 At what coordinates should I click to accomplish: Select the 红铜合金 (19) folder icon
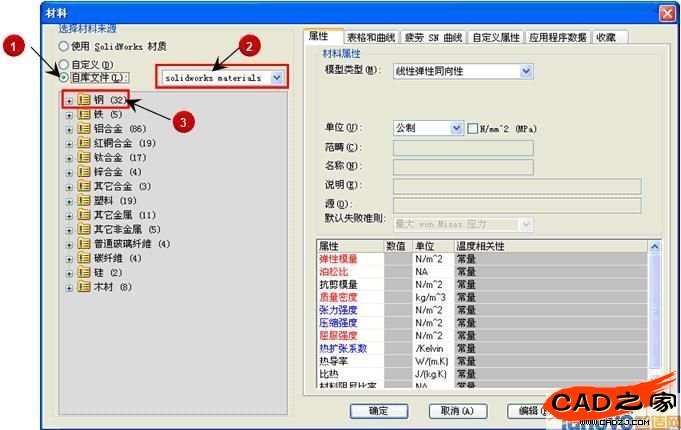pyautogui.click(x=84, y=143)
